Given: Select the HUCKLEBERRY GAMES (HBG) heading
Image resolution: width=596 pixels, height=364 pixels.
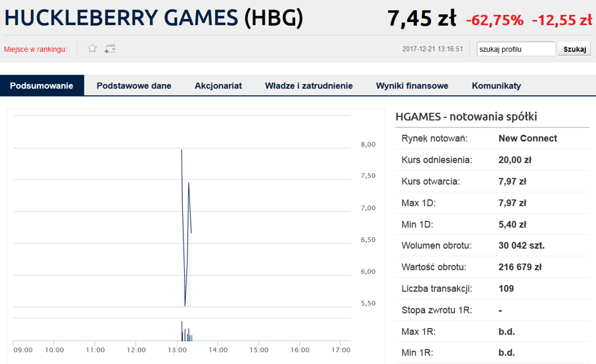Looking at the screenshot, I should click(x=153, y=18).
